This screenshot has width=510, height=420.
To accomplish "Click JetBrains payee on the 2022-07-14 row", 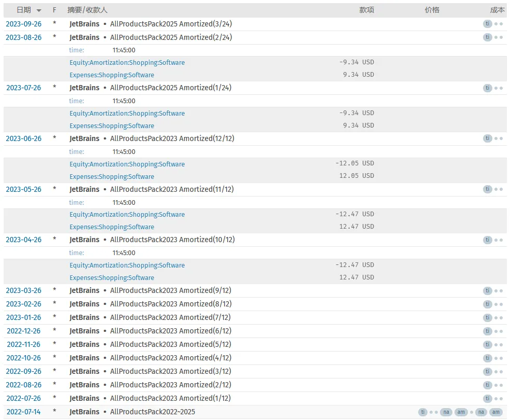I will pyautogui.click(x=84, y=412).
